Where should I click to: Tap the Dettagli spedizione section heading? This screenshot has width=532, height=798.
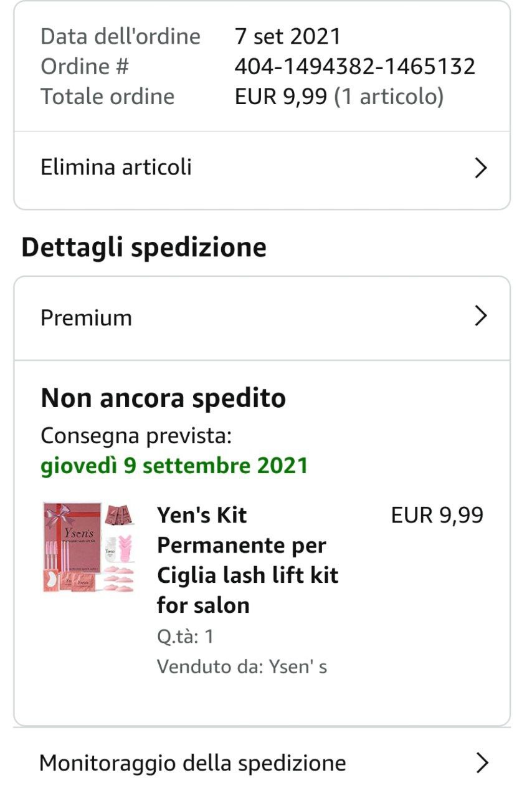tap(144, 248)
